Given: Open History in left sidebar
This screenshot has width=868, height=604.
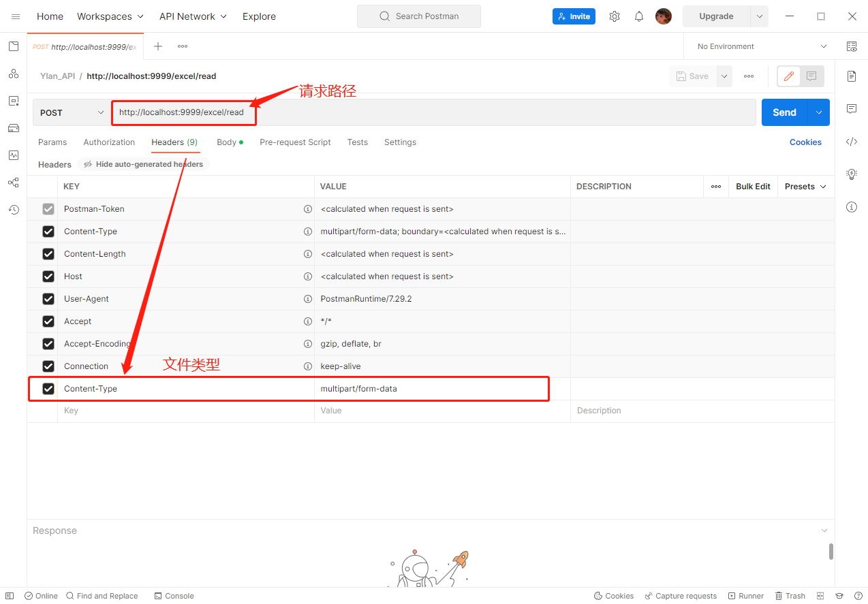Looking at the screenshot, I should 14,210.
